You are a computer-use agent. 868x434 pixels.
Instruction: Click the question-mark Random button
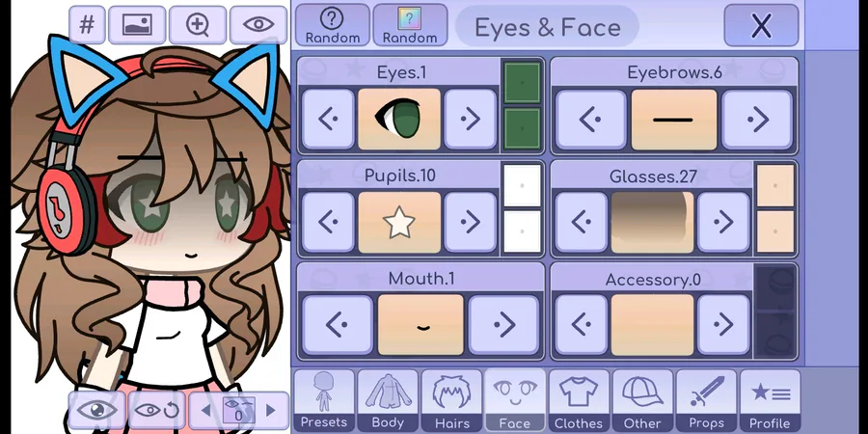(x=332, y=25)
